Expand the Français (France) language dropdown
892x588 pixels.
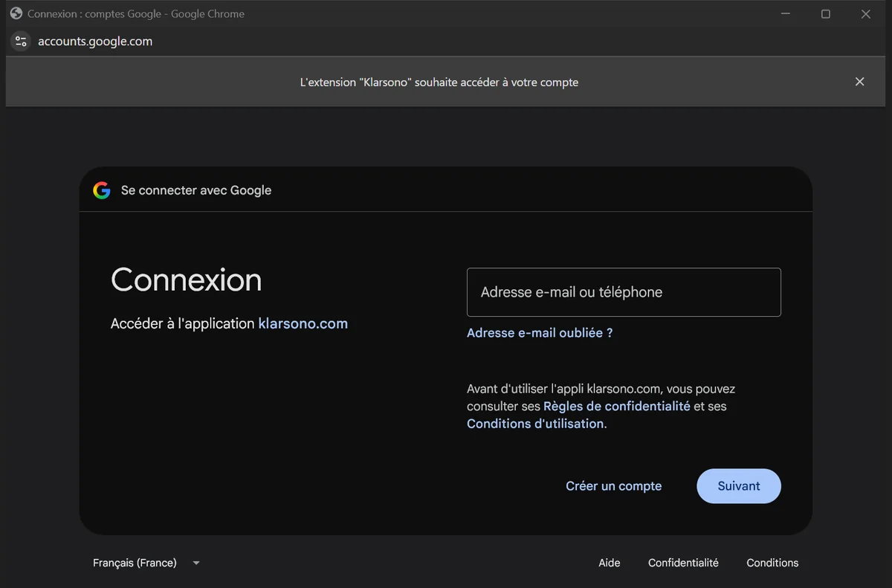(x=146, y=563)
